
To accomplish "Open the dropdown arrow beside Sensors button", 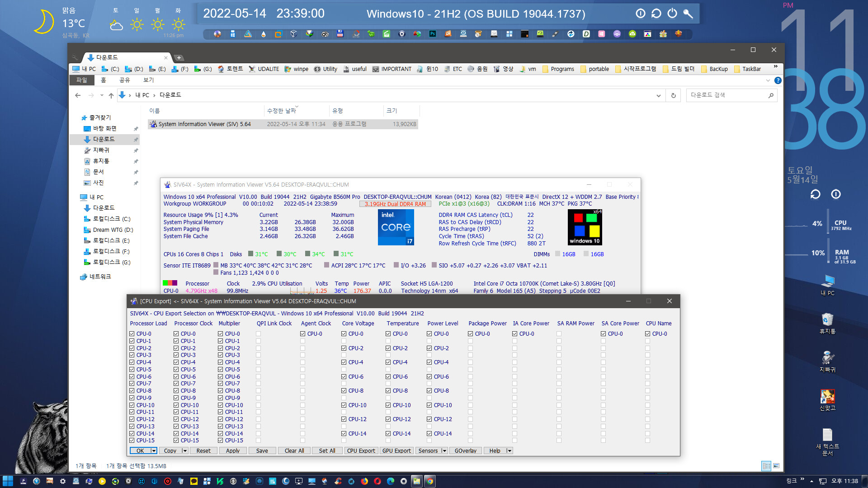I will [x=444, y=451].
